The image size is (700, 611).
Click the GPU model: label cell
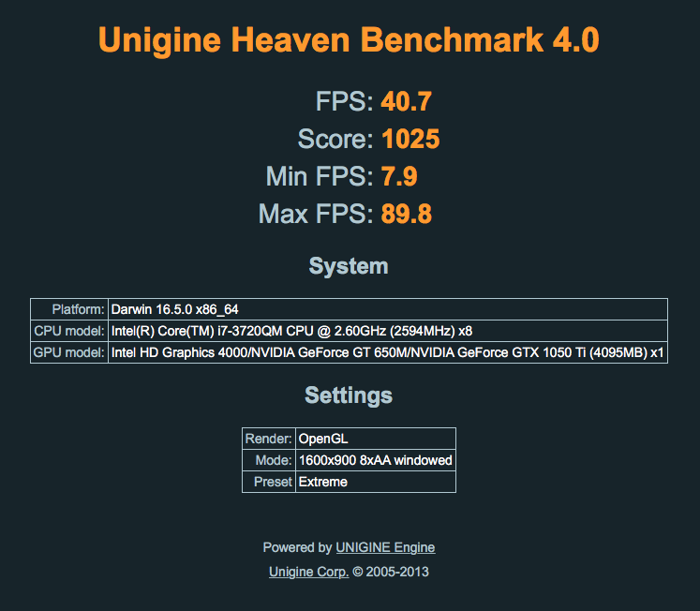(x=69, y=352)
